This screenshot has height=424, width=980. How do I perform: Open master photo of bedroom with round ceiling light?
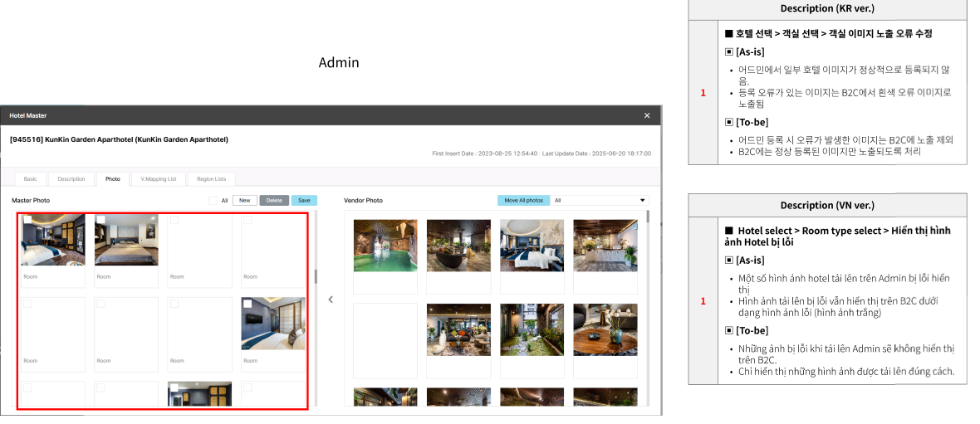(x=53, y=240)
